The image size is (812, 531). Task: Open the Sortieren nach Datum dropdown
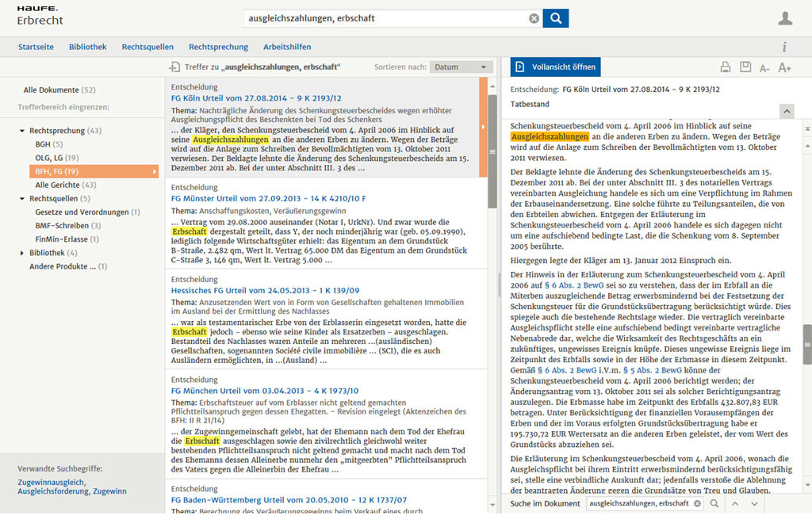[x=461, y=67]
